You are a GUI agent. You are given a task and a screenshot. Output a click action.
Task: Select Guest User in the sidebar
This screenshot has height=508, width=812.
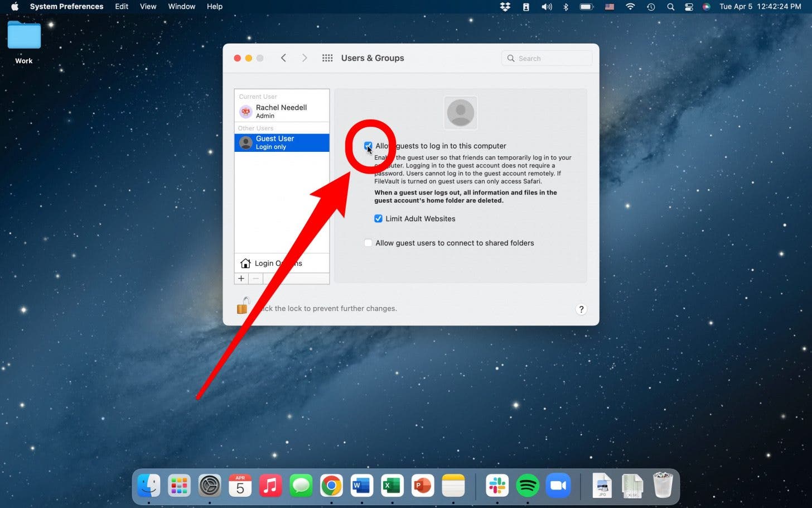tap(275, 142)
